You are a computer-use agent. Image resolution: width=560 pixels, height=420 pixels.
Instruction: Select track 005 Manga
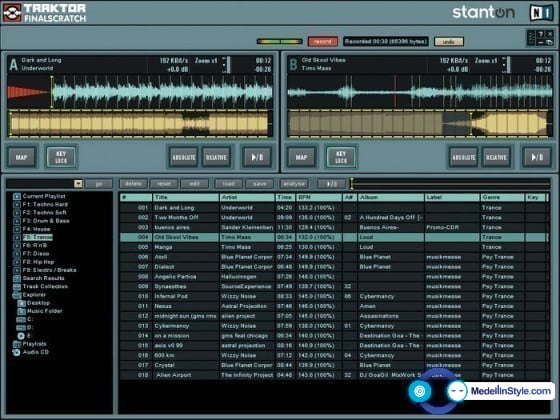(x=333, y=247)
